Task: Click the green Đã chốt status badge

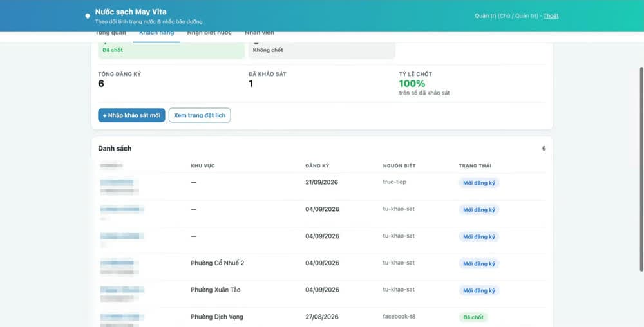Action: tap(473, 317)
